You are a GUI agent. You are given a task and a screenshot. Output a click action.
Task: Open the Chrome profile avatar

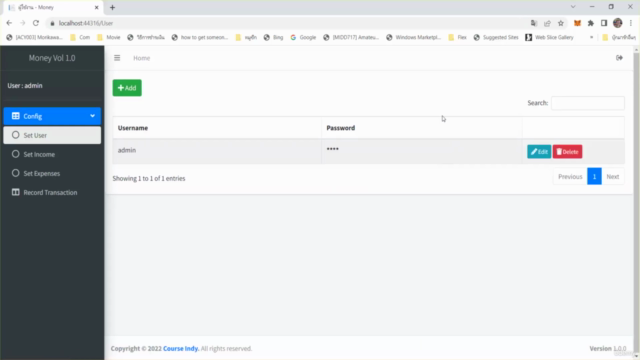tap(618, 23)
